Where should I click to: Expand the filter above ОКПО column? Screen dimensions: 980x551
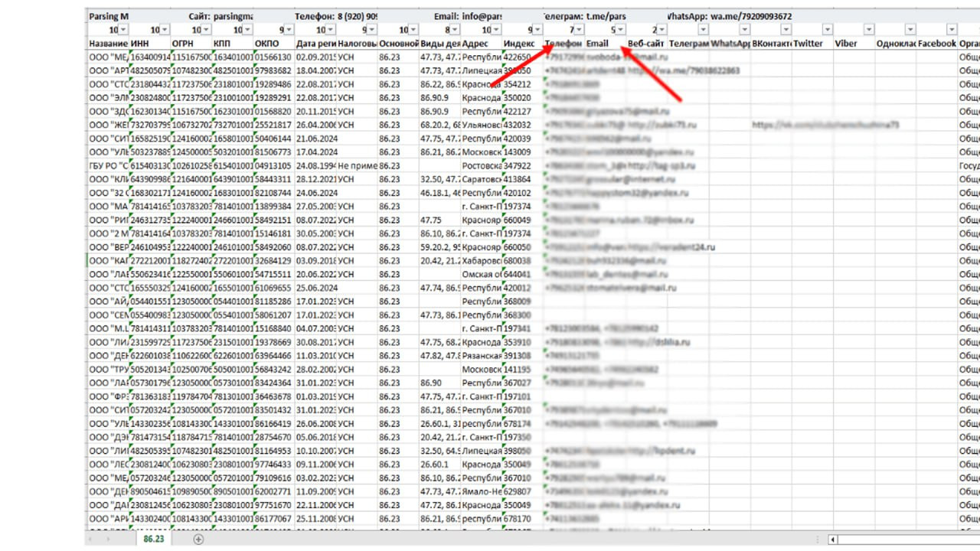click(287, 29)
